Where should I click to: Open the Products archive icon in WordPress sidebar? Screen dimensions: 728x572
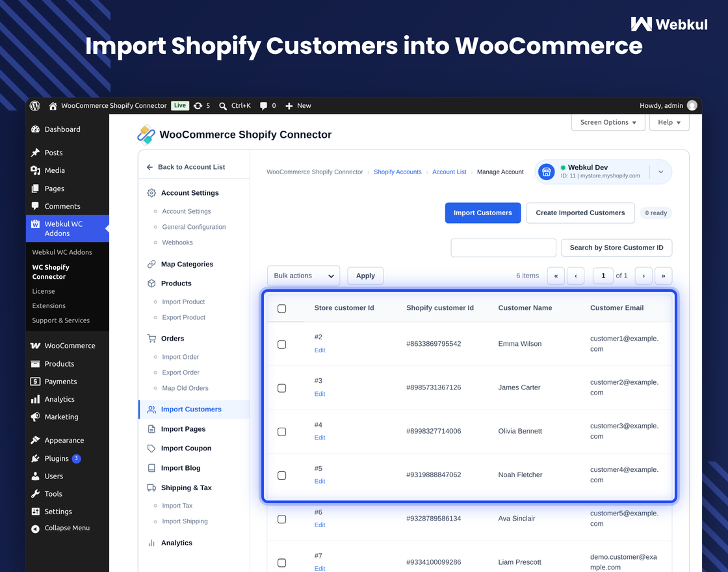[35, 363]
